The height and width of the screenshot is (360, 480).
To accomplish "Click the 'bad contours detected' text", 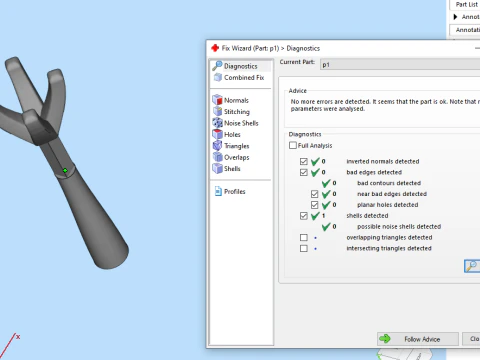I will [x=389, y=183].
